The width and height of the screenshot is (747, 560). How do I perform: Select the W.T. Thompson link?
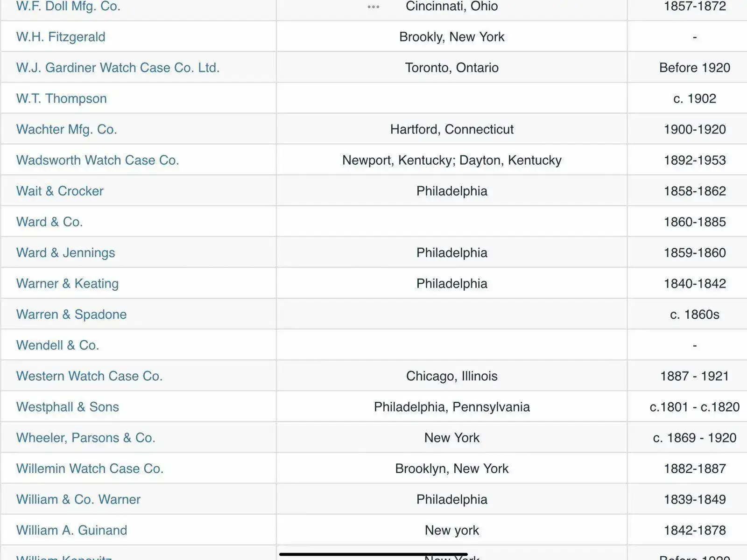click(62, 98)
